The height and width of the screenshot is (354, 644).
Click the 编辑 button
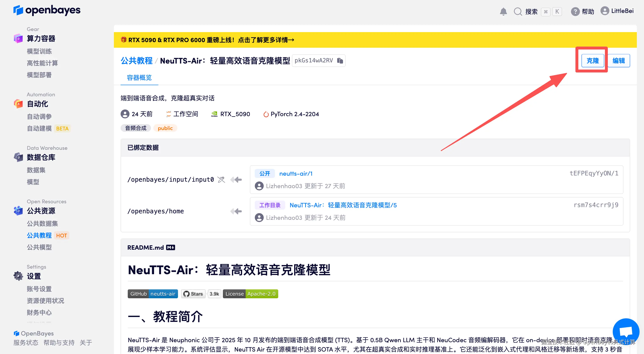tap(619, 60)
